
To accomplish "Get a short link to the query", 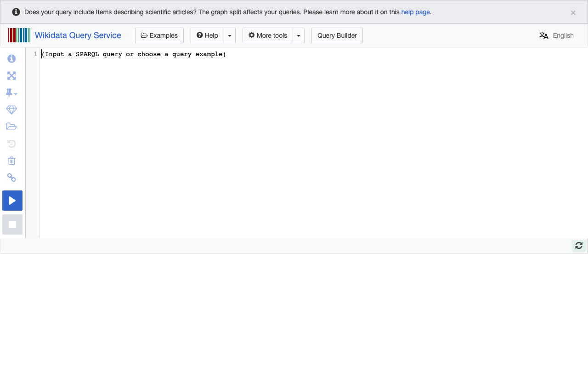I will click(11, 178).
